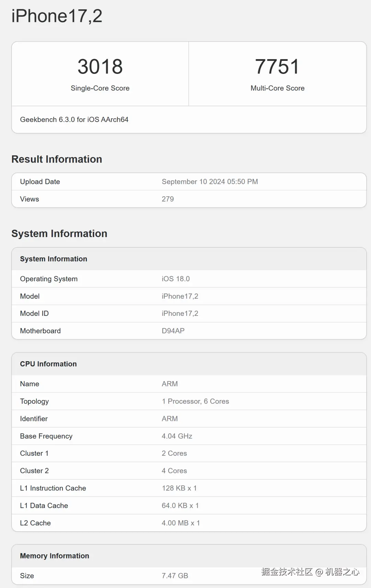371x588 pixels.
Task: Click the Memory Information table header
Action: point(55,556)
